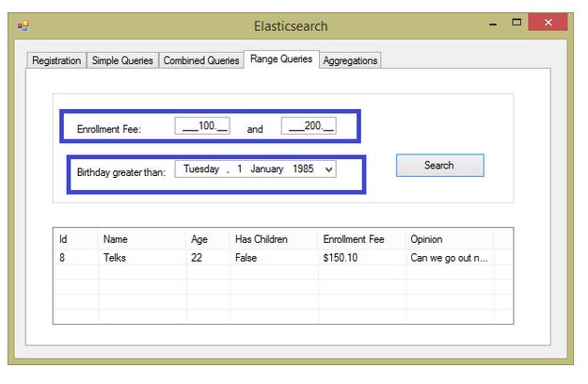Select the month January in the date picker
This screenshot has width=588, height=384.
click(x=266, y=168)
